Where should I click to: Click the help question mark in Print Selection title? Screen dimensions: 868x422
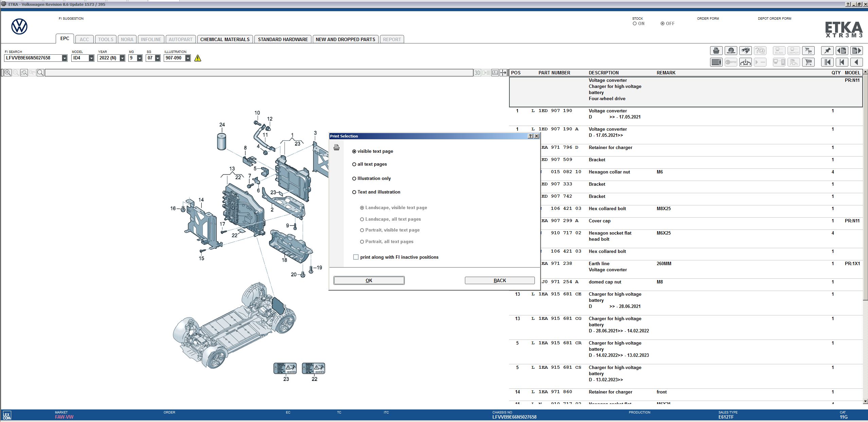coord(530,136)
